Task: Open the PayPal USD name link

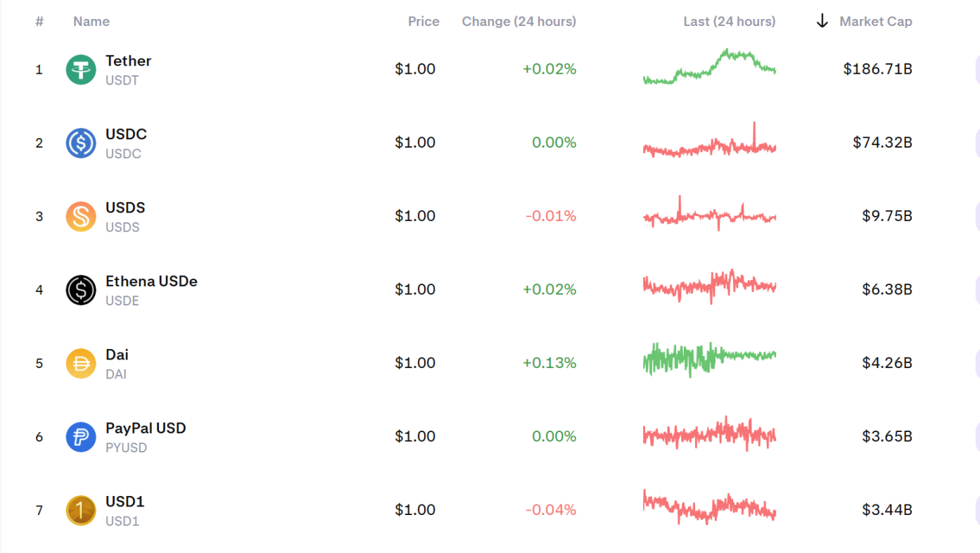Action: click(x=146, y=428)
